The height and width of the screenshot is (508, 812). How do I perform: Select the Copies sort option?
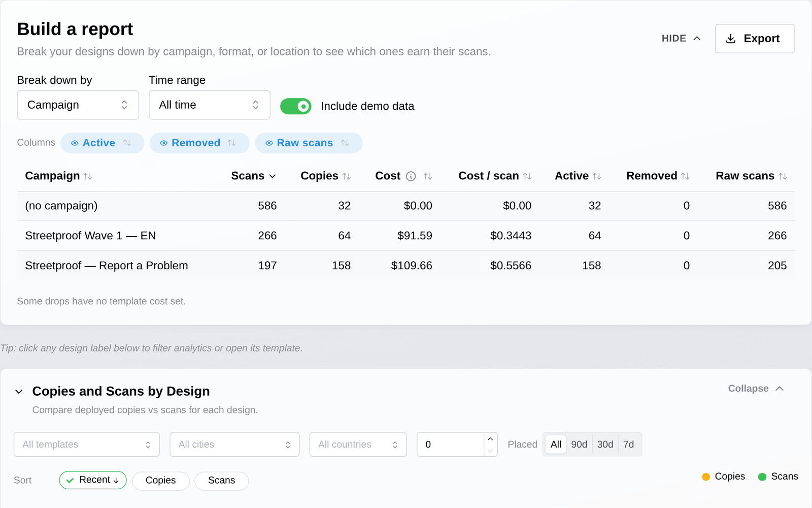pyautogui.click(x=161, y=481)
